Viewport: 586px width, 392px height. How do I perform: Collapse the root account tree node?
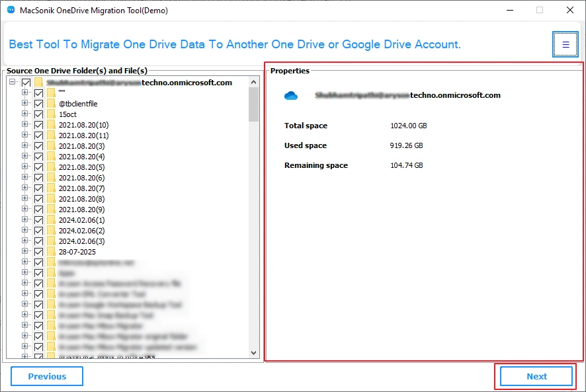coord(13,81)
